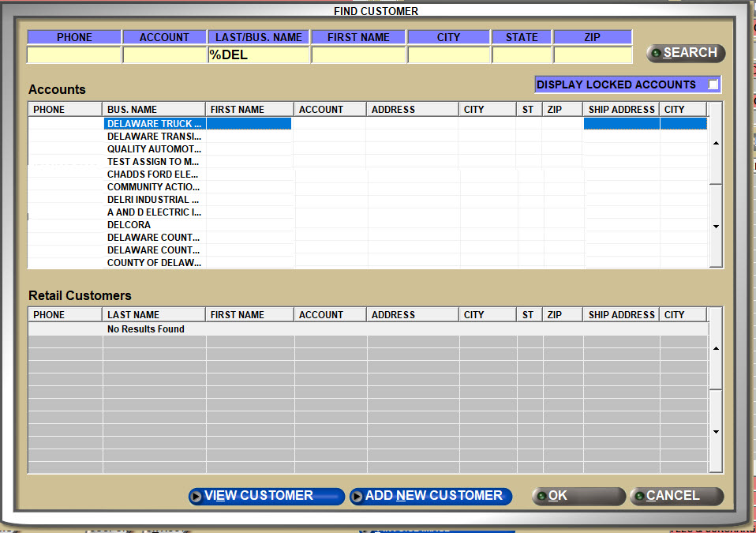Viewport: 756px width, 533px height.
Task: Click LAST NAME column header in Retail Customers
Action: (154, 315)
